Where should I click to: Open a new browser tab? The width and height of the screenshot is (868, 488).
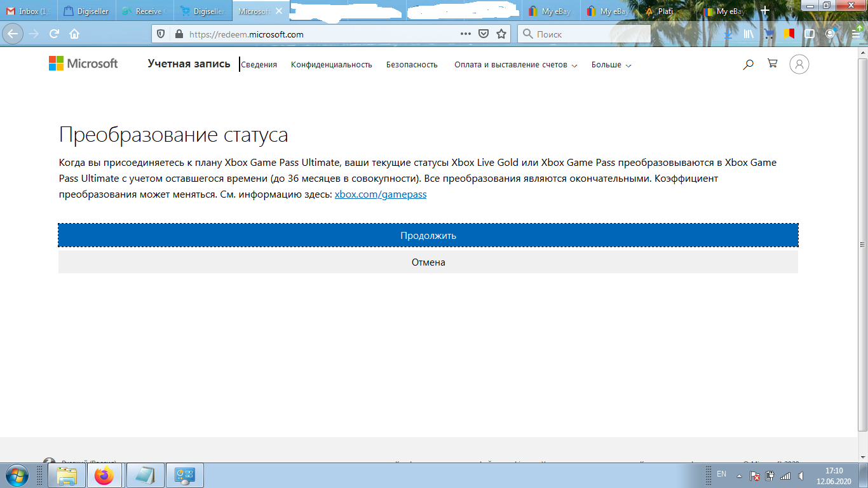765,11
